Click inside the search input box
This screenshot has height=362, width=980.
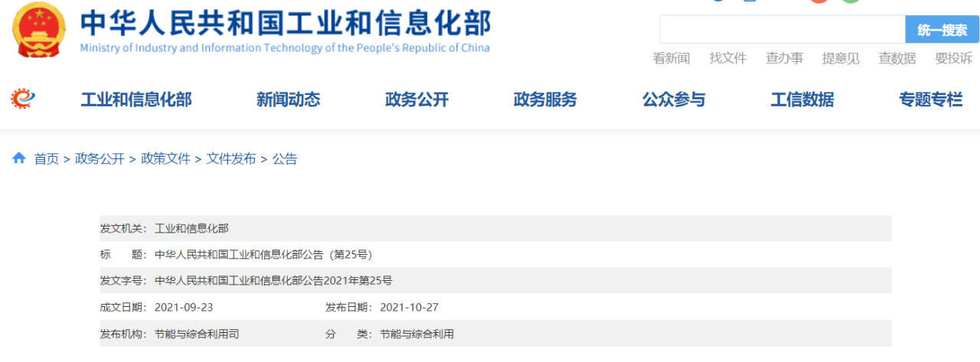(x=782, y=30)
